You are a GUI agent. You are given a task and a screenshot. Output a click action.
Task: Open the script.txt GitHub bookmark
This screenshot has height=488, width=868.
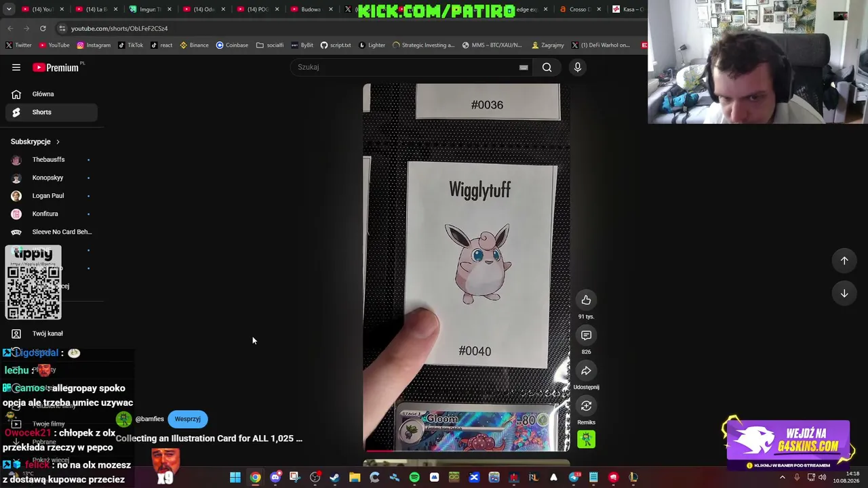click(x=336, y=45)
